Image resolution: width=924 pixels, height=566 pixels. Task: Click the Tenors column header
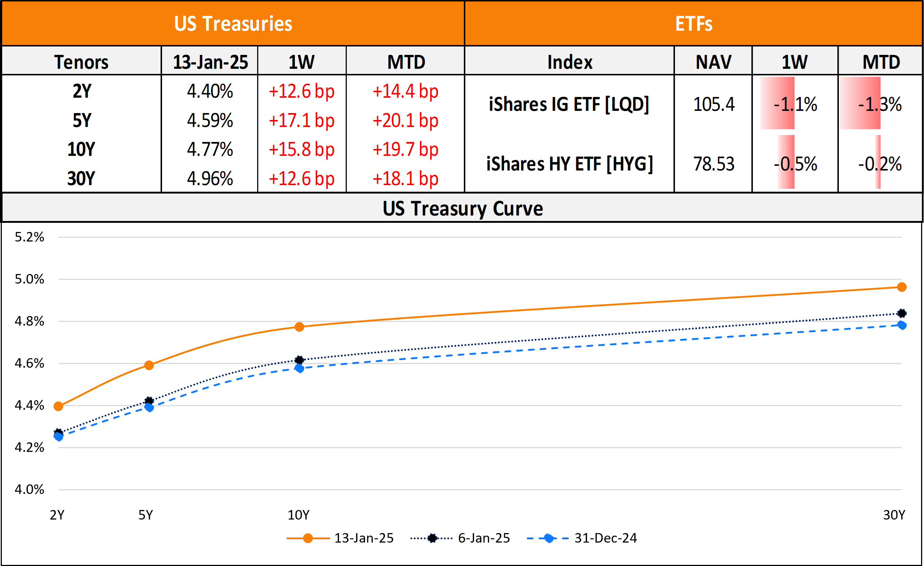pyautogui.click(x=81, y=62)
